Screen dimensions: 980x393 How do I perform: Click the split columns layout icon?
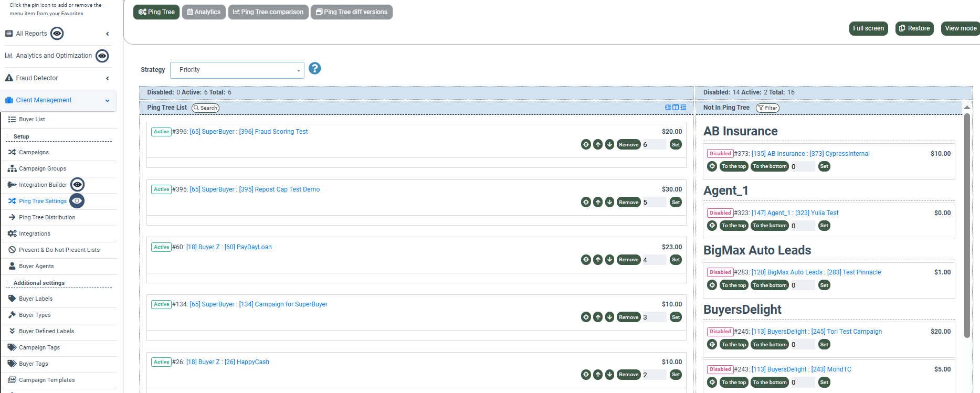point(676,107)
